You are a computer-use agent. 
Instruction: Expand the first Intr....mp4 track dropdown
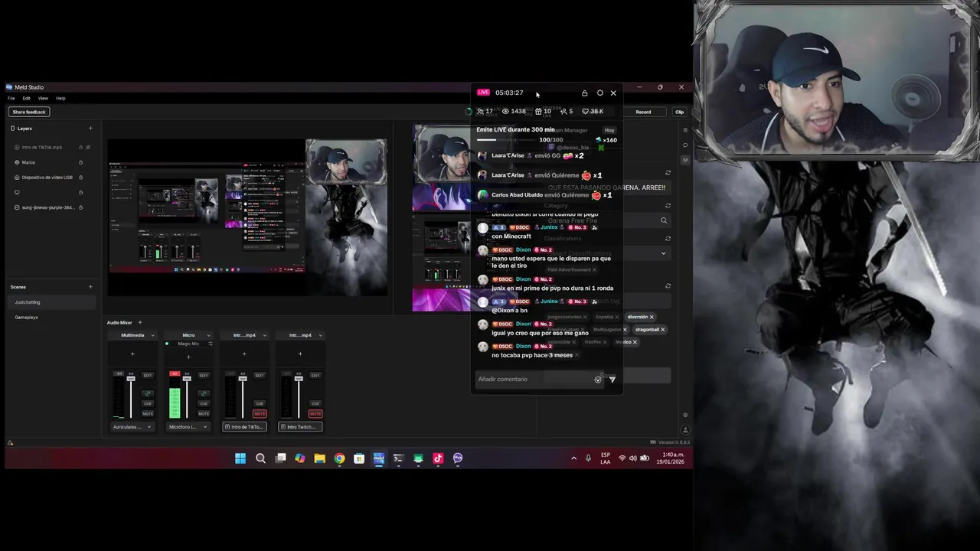point(264,335)
